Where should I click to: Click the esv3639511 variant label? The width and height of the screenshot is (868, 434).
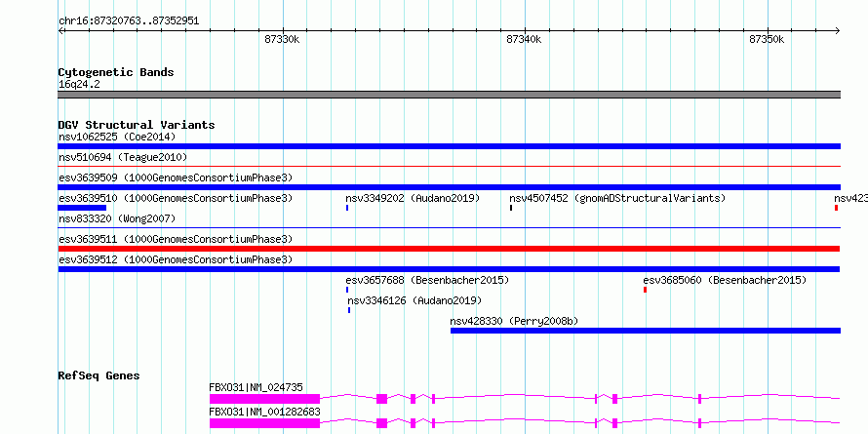point(176,239)
